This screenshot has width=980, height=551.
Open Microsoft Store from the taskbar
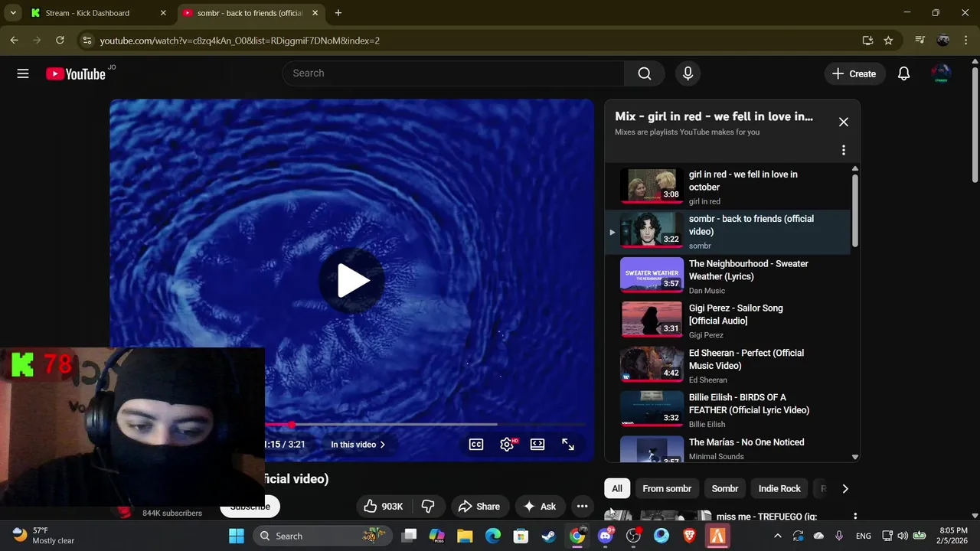pyautogui.click(x=521, y=536)
